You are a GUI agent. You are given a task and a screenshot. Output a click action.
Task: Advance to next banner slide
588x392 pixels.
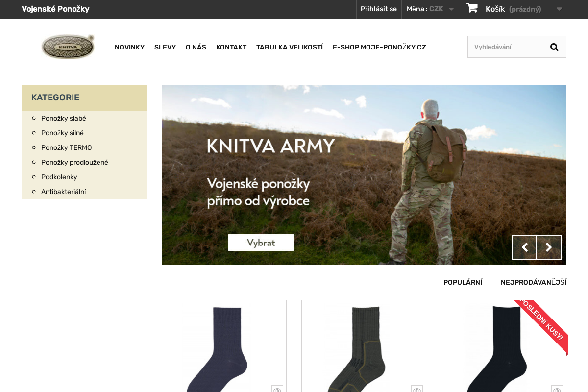(x=549, y=247)
